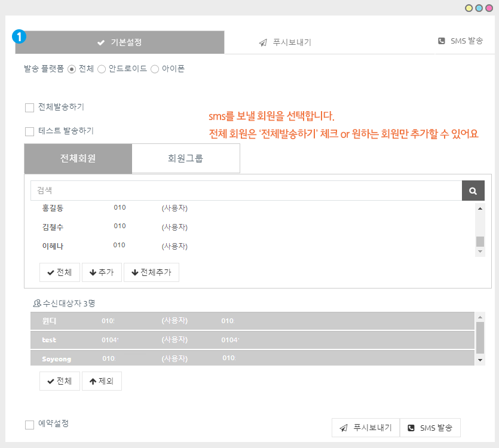Click the 제외 button under recipients
499x448 pixels.
tap(101, 381)
